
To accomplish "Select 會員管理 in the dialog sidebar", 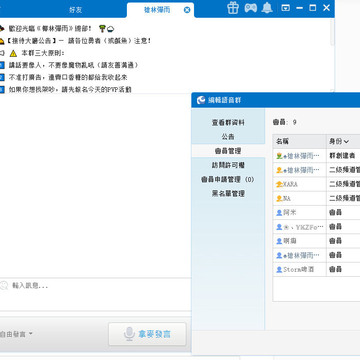I will tap(228, 151).
